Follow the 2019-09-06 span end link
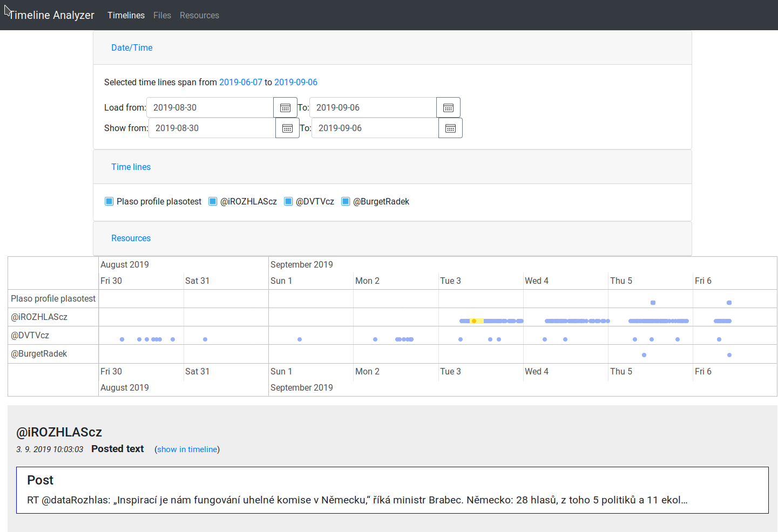Viewport: 778px width, 532px height. pyautogui.click(x=296, y=82)
